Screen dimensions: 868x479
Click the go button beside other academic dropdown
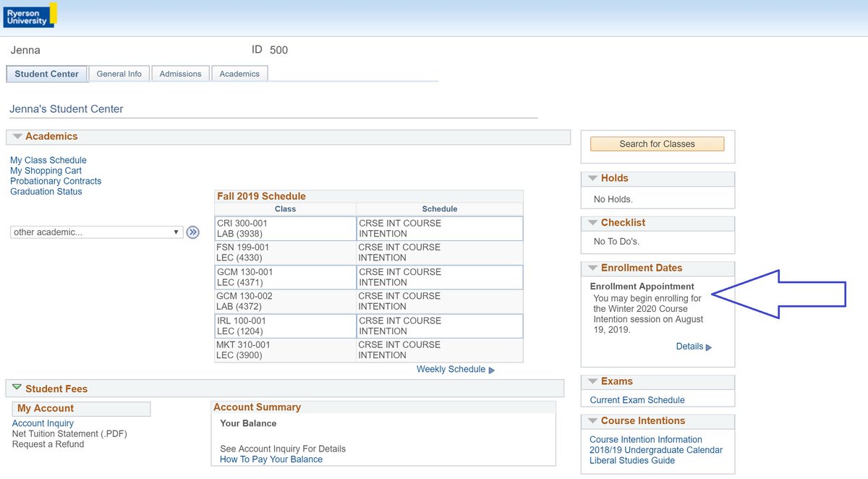point(192,232)
